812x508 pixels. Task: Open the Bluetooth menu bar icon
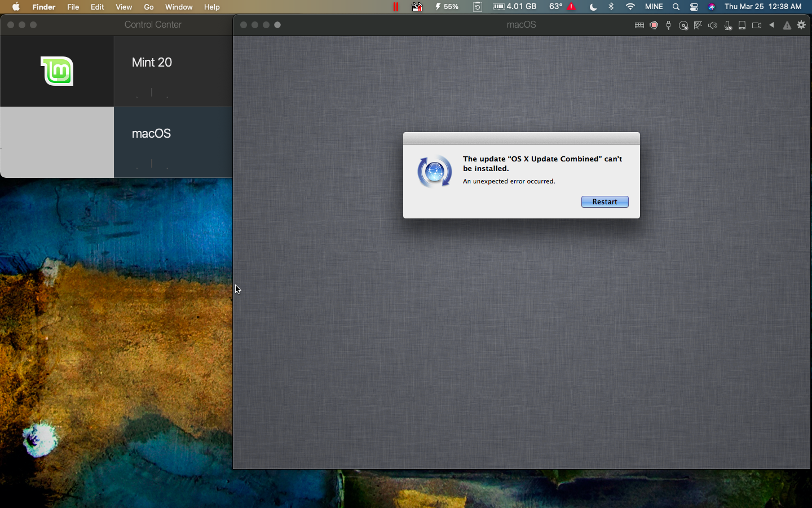(x=611, y=7)
